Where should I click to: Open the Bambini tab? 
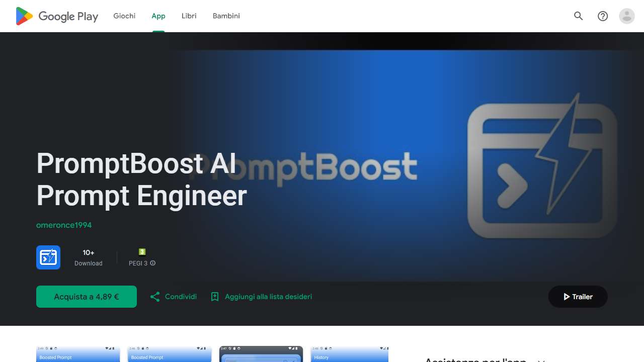[226, 16]
